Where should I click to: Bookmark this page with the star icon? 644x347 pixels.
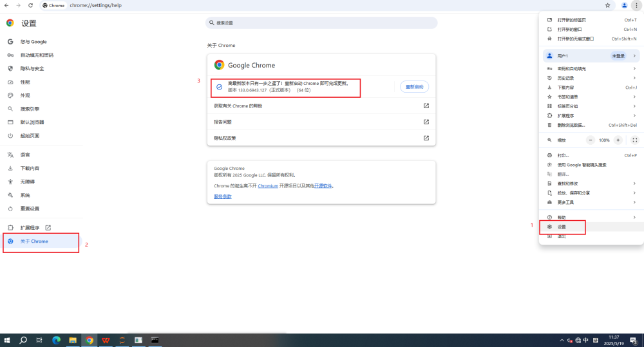click(x=607, y=5)
